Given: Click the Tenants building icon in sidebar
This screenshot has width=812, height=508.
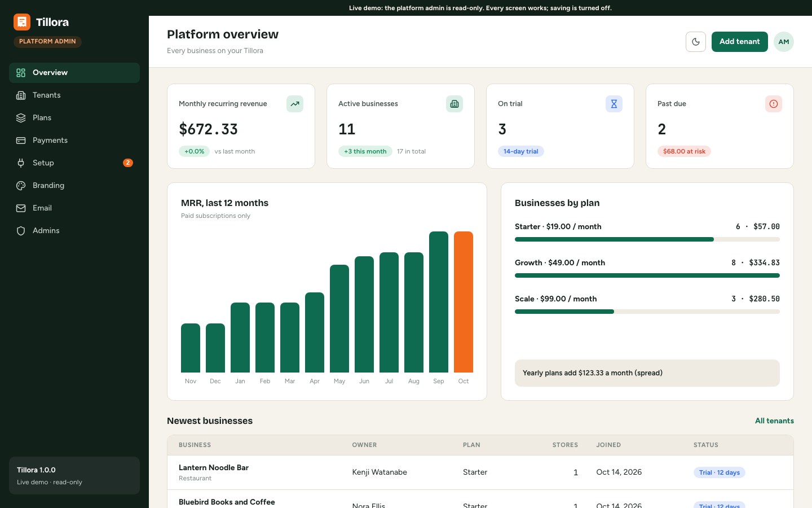Looking at the screenshot, I should point(21,95).
